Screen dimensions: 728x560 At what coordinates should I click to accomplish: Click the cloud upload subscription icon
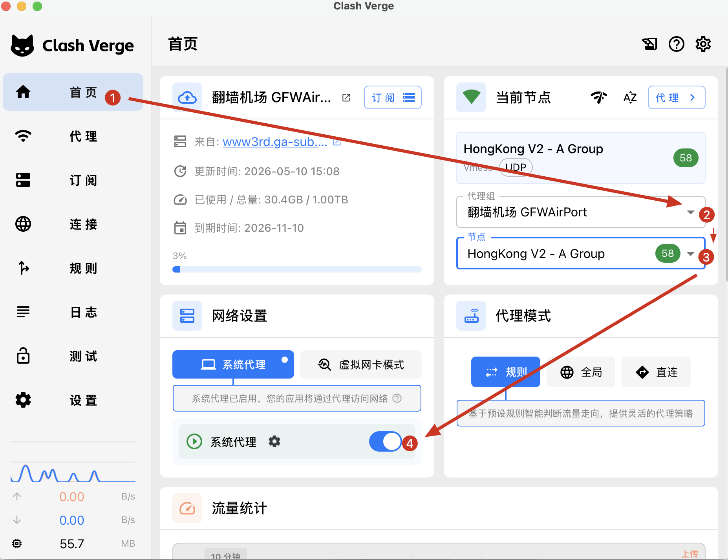click(x=187, y=97)
